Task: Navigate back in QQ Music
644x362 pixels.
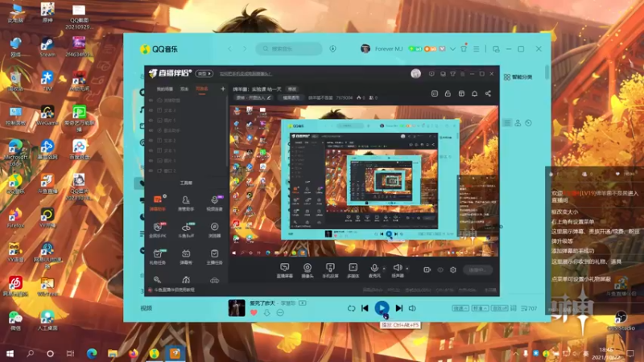Action: point(230,49)
